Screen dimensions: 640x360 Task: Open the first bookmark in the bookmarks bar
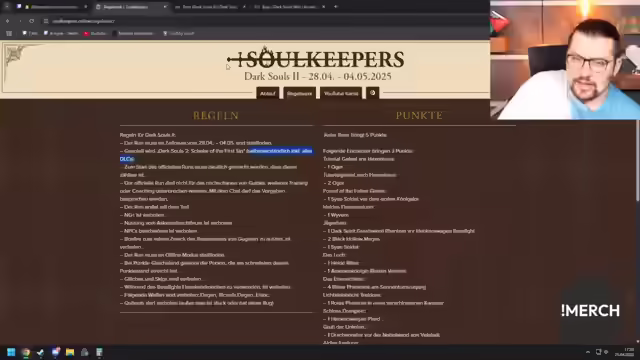click(30, 33)
